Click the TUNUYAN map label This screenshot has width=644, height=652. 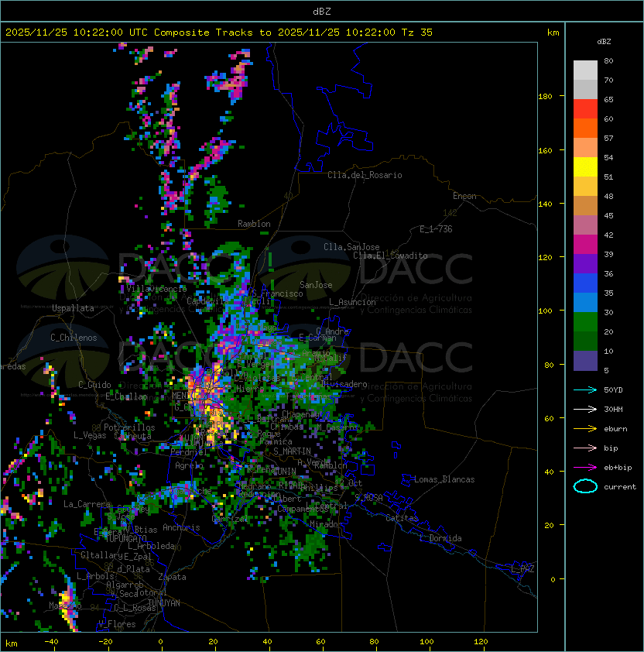click(164, 603)
